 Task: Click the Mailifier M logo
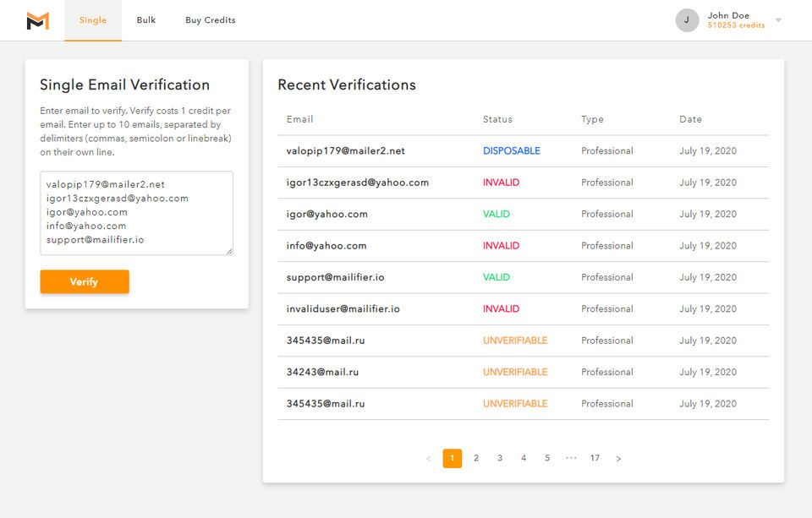tap(38, 20)
